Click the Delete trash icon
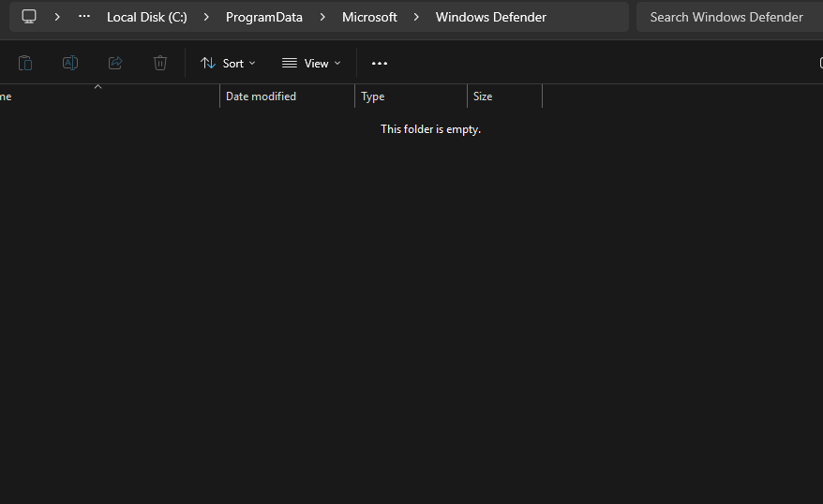Image resolution: width=823 pixels, height=504 pixels. (x=160, y=63)
